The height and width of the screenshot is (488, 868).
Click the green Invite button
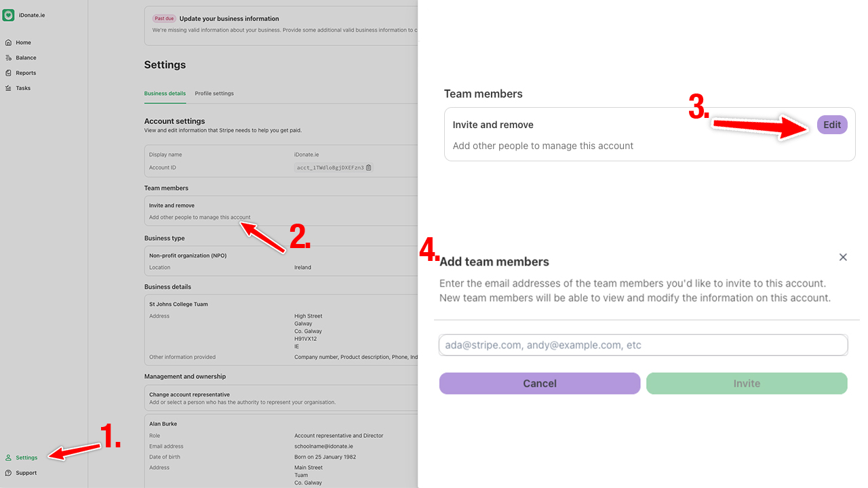pos(747,384)
